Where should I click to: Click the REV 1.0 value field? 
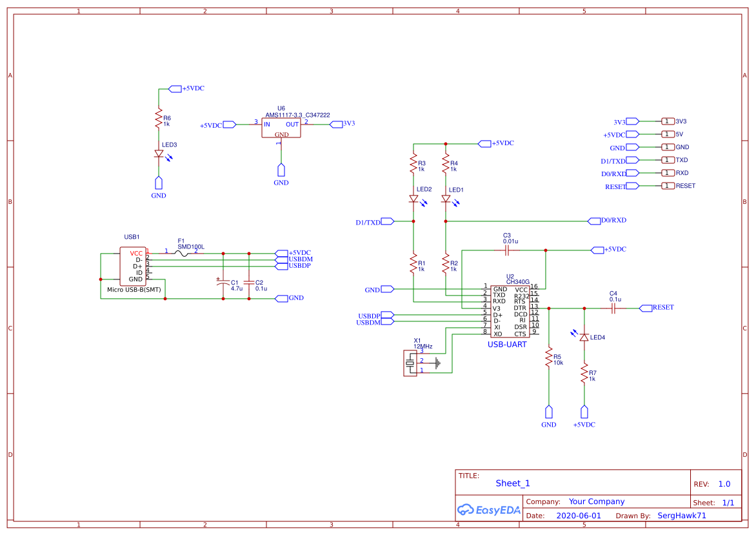[x=724, y=483]
